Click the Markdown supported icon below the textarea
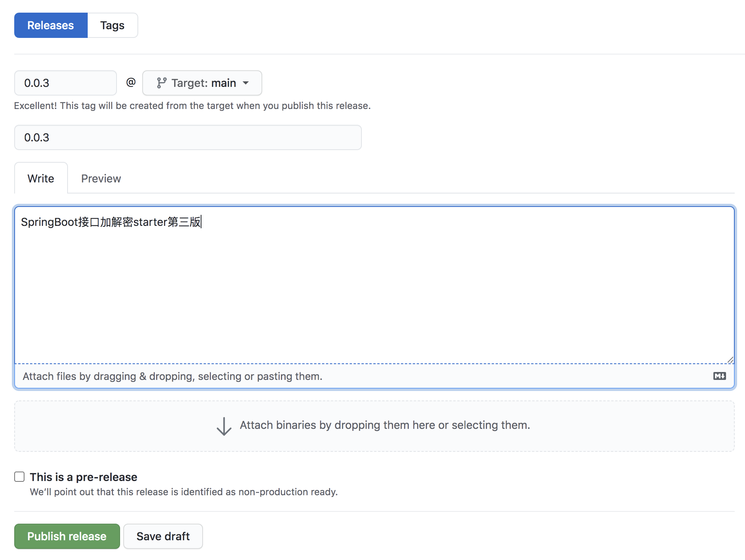 [720, 376]
